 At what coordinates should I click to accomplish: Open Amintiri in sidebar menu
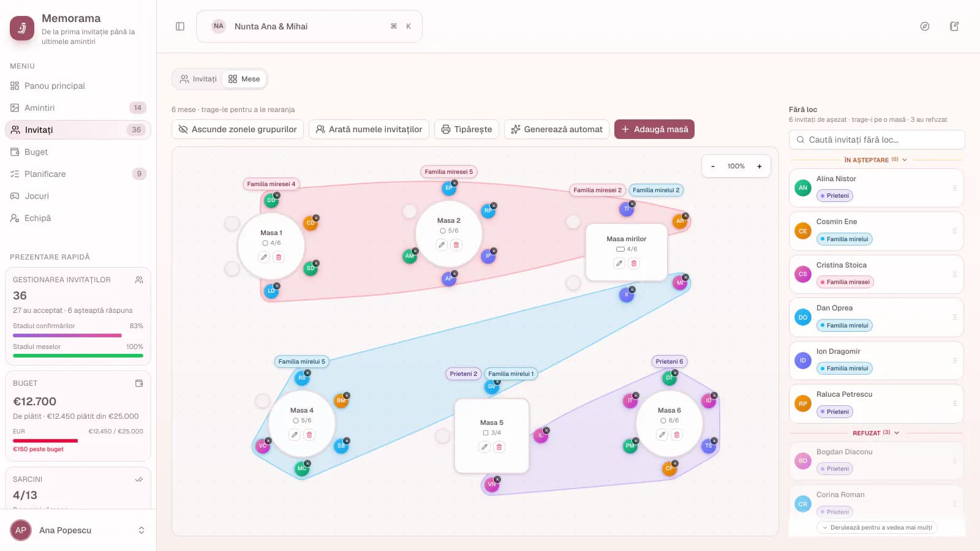[78, 108]
